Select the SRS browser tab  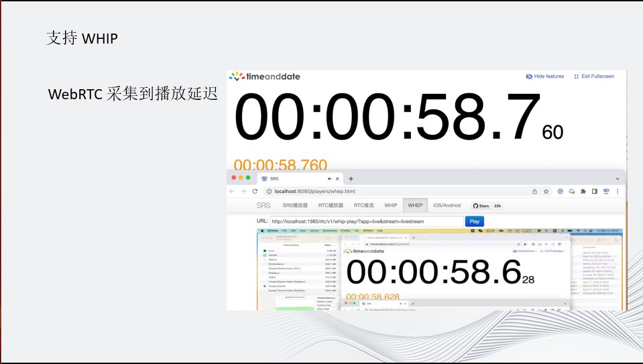pos(300,179)
